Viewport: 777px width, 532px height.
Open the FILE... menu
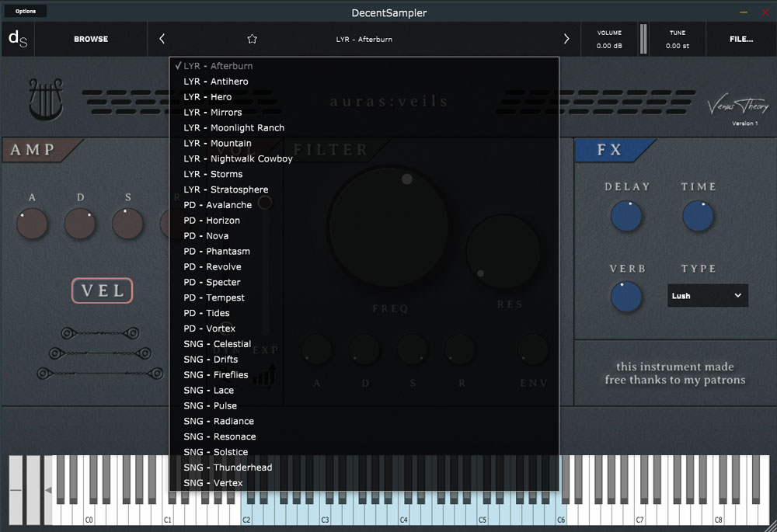[x=740, y=39]
